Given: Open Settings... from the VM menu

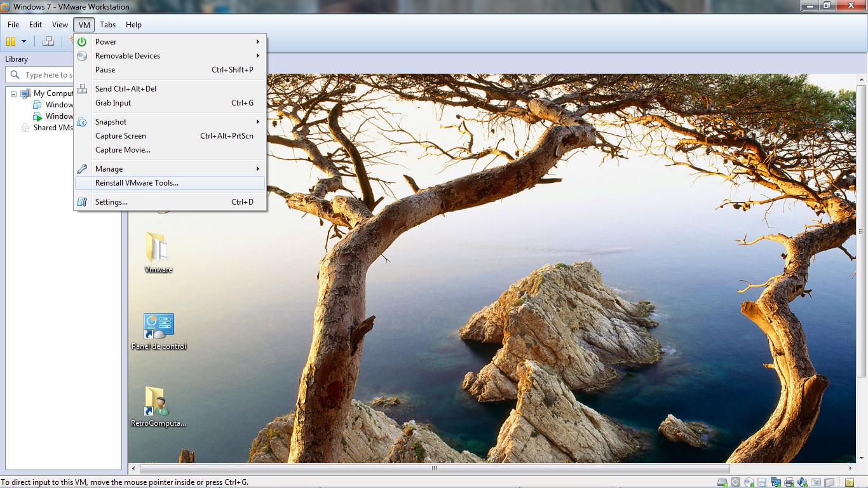Looking at the screenshot, I should 170,202.
